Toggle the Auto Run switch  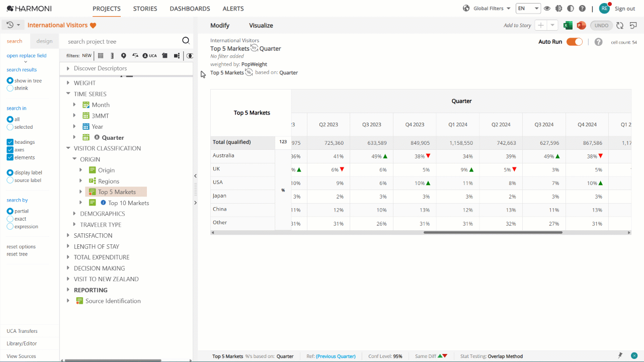[574, 42]
